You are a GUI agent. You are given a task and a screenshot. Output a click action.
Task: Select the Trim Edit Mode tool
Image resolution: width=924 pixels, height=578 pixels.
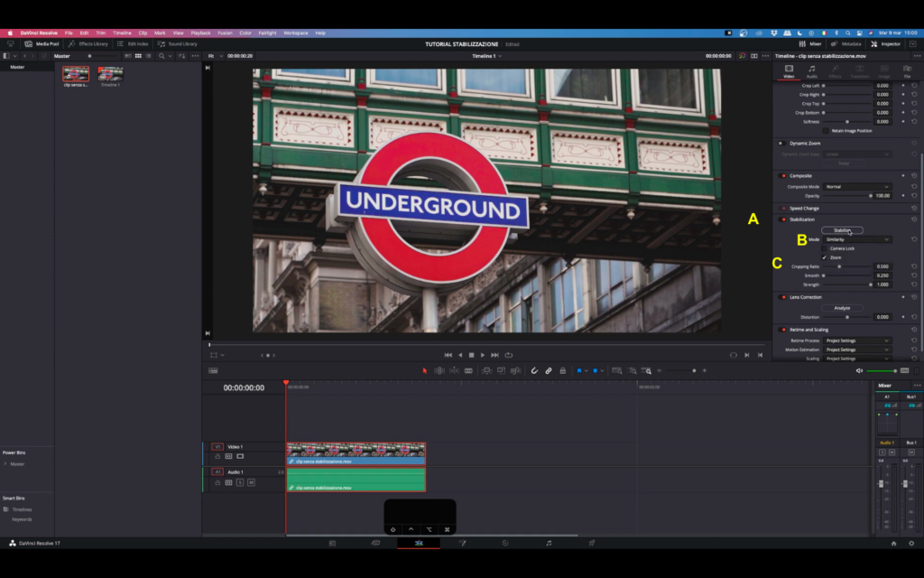coord(439,371)
